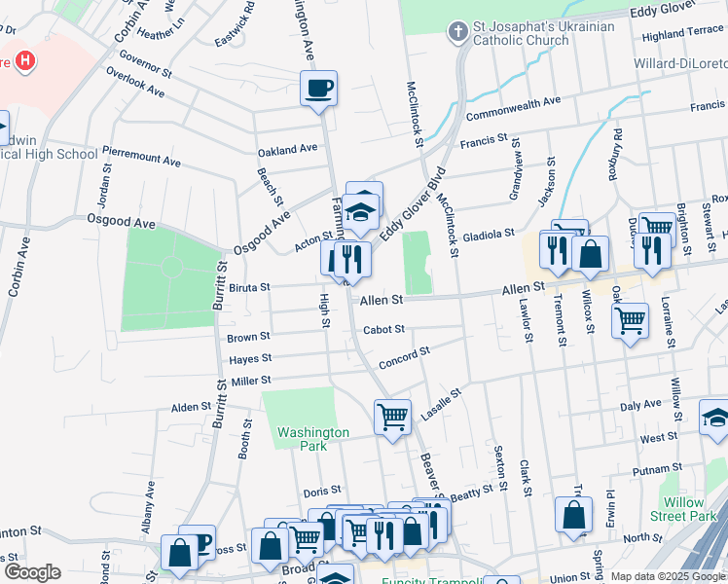Screen dimensions: 728x584
Task: Click the Map data ©2025 Google attribution
Action: pyautogui.click(x=668, y=576)
